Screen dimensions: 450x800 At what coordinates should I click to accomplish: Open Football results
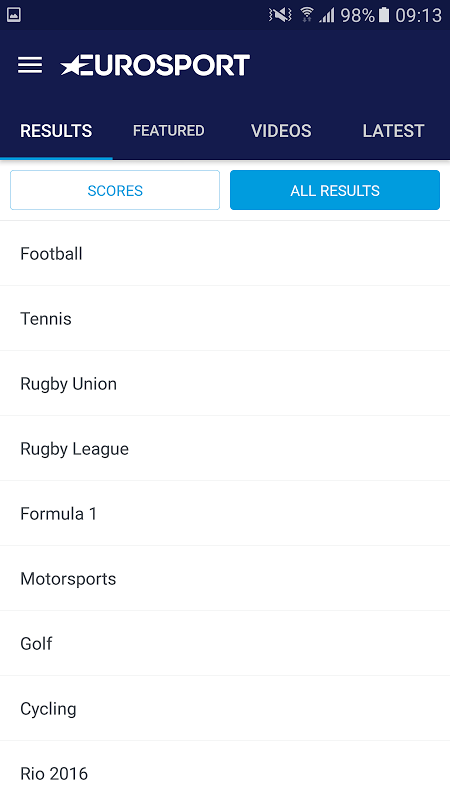(x=225, y=254)
